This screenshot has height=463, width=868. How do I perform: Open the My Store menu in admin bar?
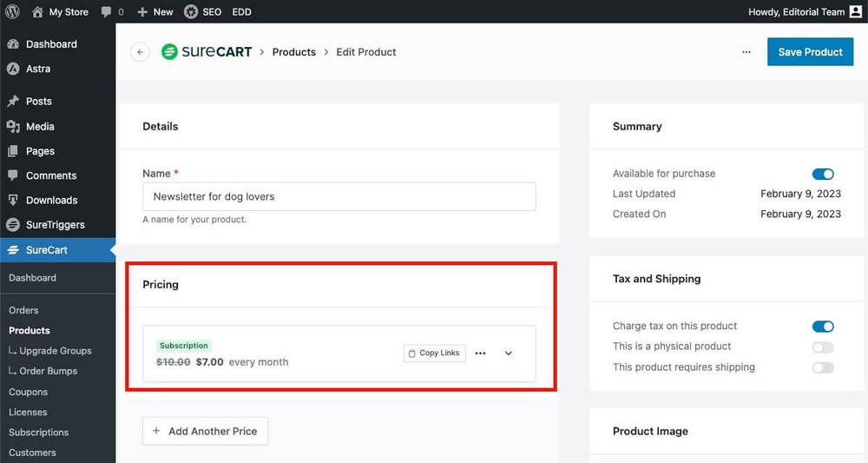click(x=61, y=11)
